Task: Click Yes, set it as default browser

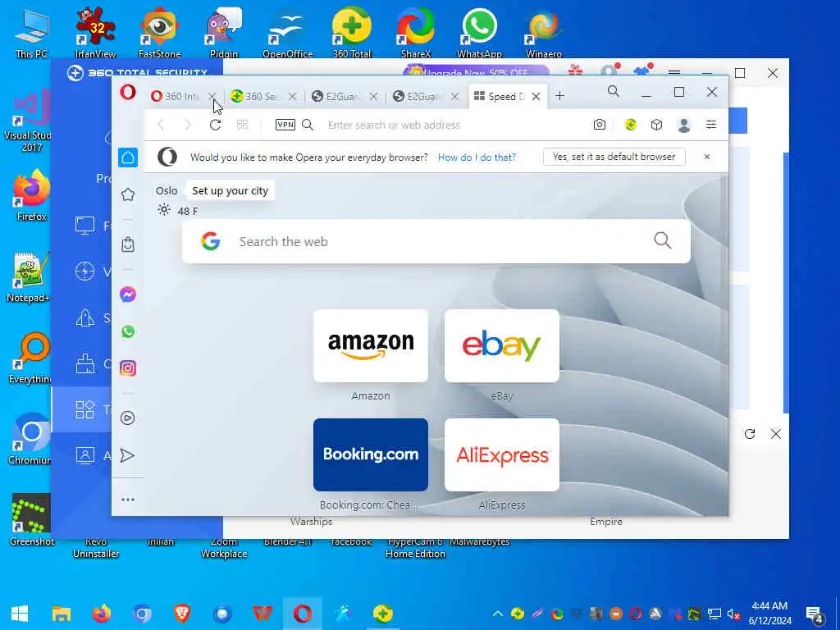Action: (614, 157)
